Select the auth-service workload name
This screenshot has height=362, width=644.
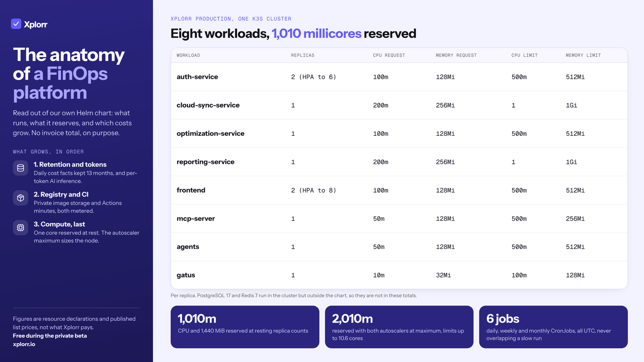pos(197,77)
